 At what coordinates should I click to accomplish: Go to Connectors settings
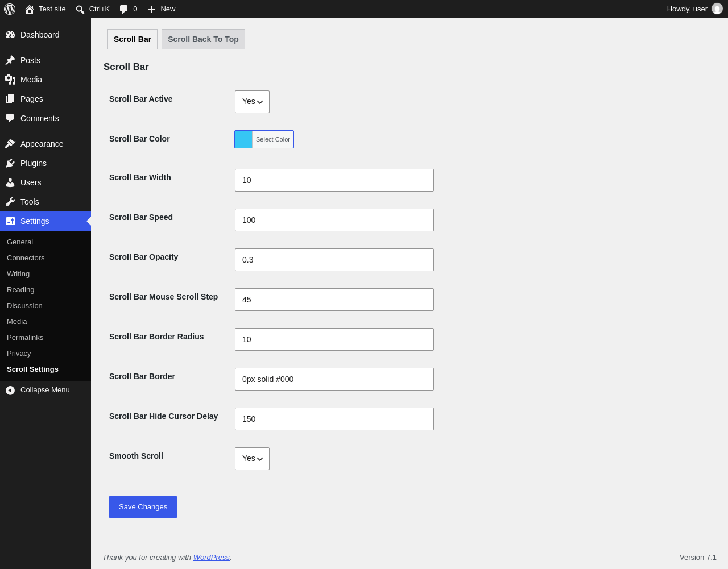[26, 258]
